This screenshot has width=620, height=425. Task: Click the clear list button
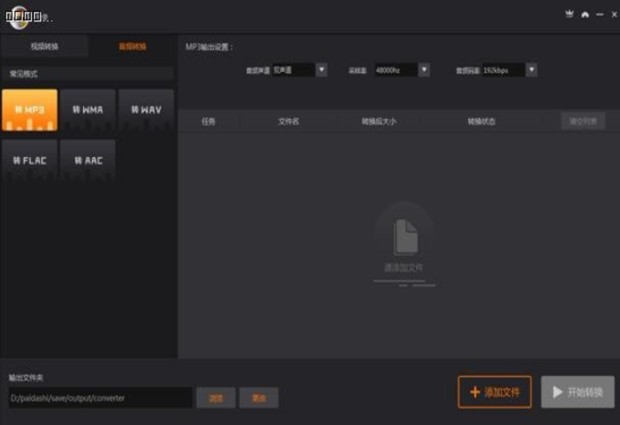point(582,121)
